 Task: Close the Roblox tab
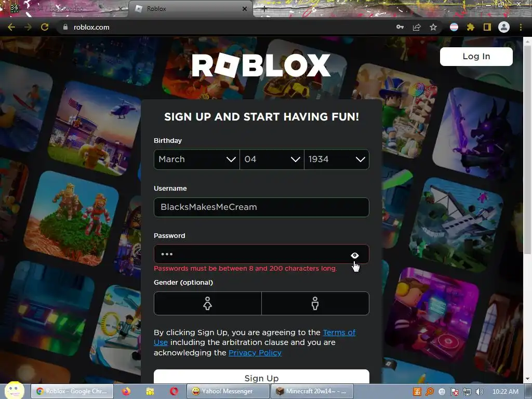coord(245,9)
